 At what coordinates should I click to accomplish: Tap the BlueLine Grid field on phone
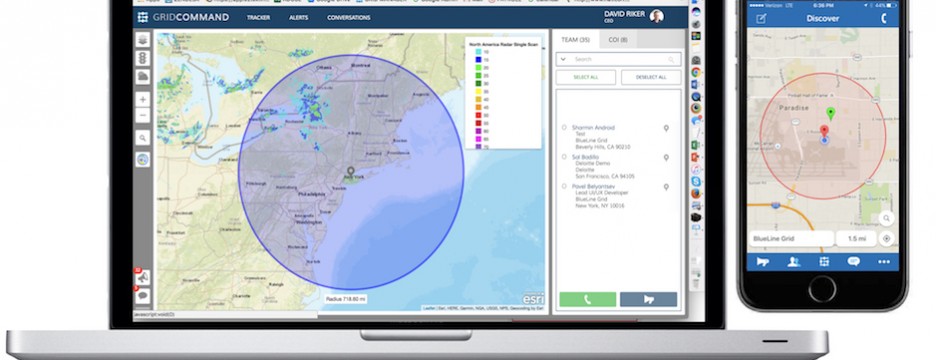(x=791, y=239)
